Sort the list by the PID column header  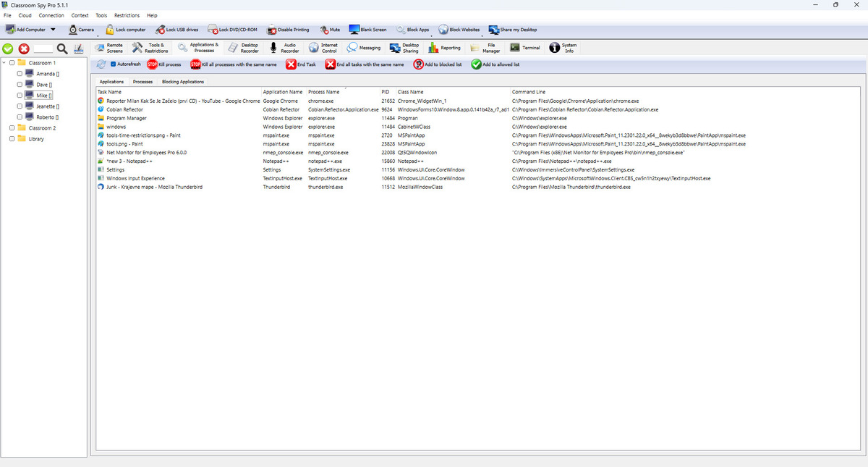click(386, 92)
